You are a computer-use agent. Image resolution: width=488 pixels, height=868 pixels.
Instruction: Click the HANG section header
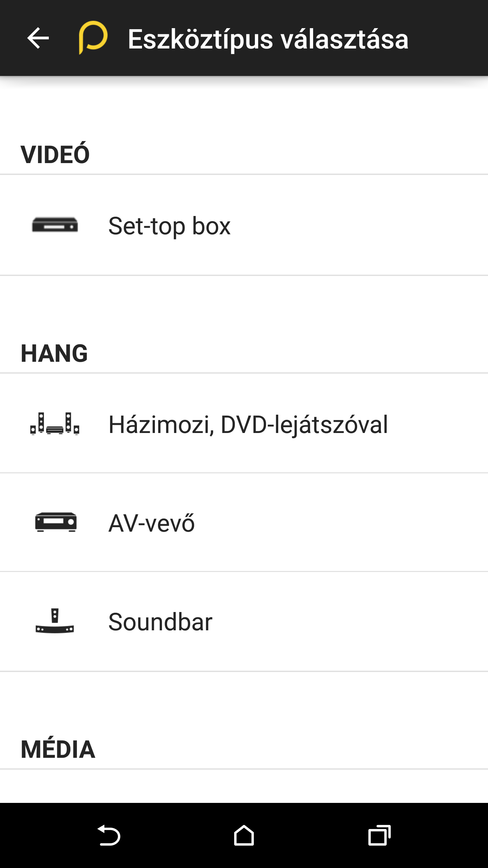pos(54,353)
